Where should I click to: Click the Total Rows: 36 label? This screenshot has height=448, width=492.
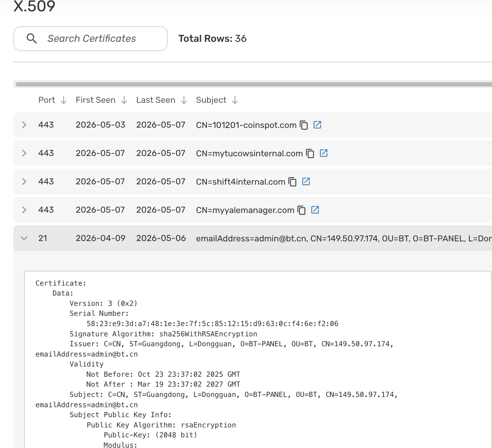coord(213,39)
